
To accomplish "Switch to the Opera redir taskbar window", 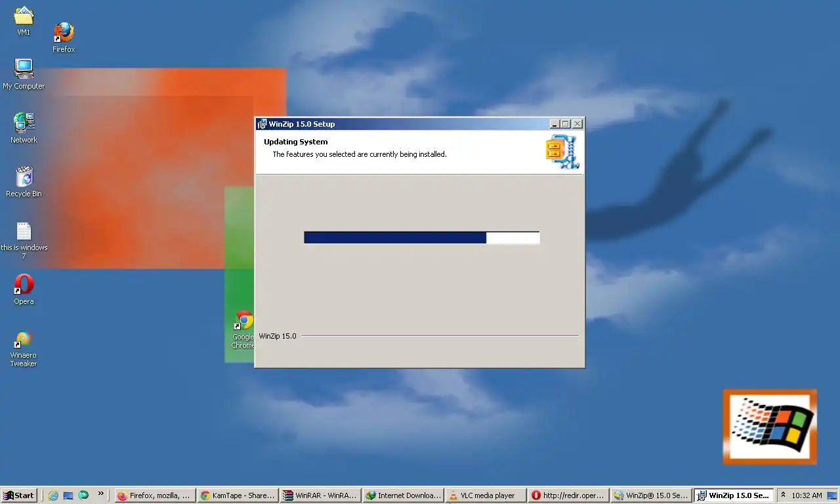I will (569, 495).
